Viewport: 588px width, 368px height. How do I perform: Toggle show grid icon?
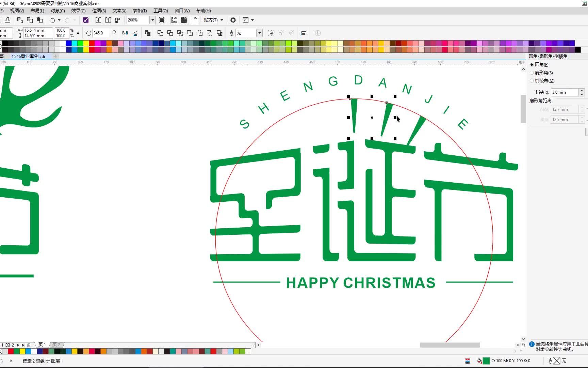tap(184, 20)
